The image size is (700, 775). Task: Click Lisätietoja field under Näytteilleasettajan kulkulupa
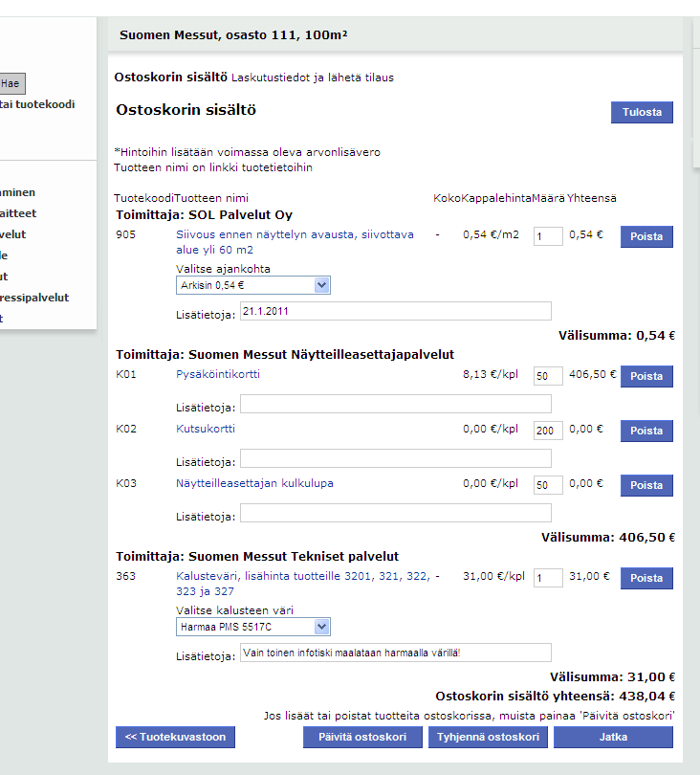tap(396, 513)
